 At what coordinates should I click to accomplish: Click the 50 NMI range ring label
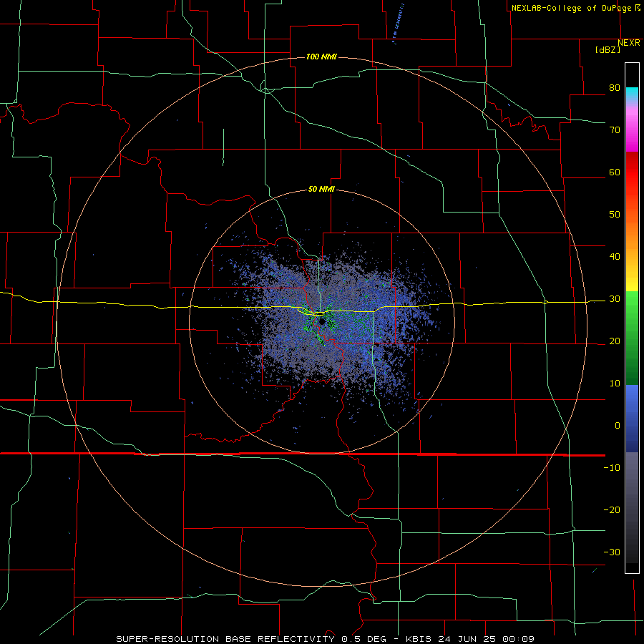(321, 190)
